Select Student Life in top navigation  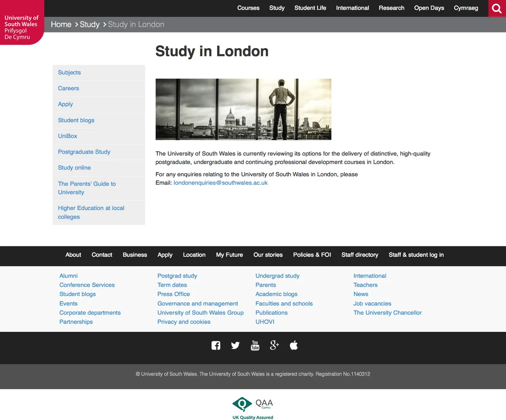(310, 8)
